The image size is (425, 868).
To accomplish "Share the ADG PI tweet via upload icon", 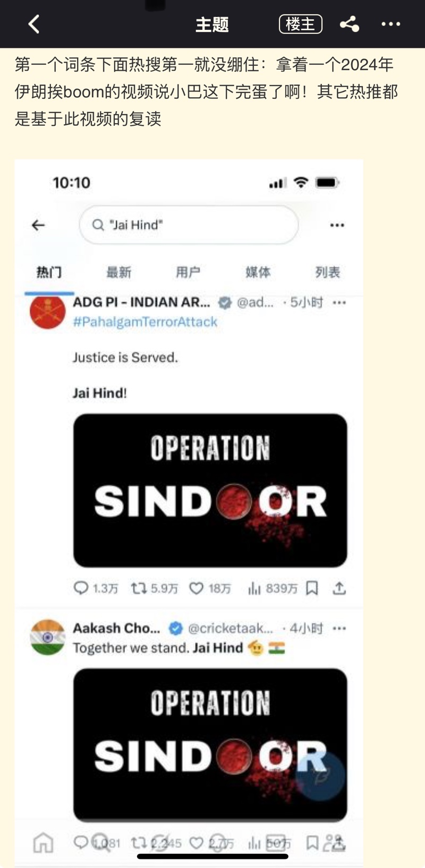I will click(339, 588).
